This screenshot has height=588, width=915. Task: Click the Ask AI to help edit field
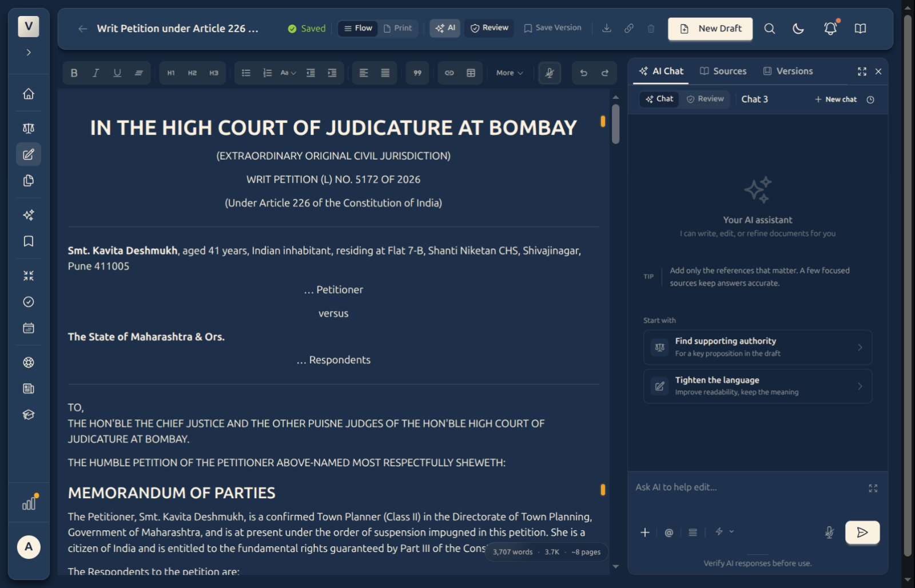tap(749, 488)
